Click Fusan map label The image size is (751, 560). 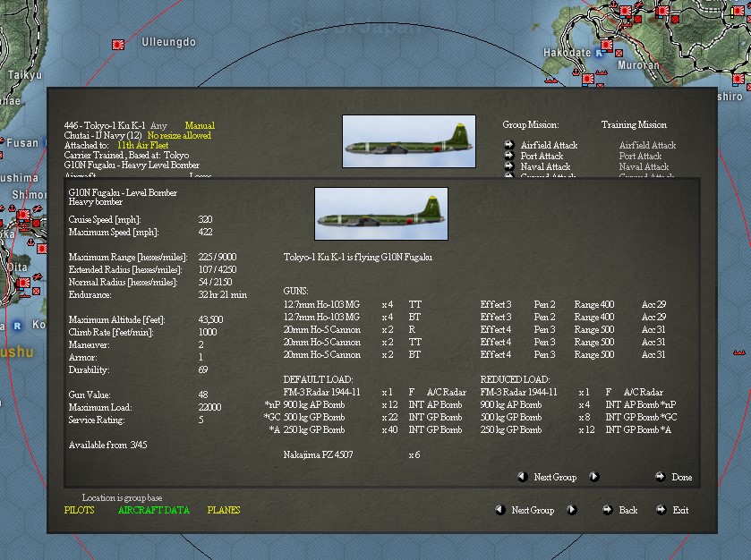tap(22, 142)
